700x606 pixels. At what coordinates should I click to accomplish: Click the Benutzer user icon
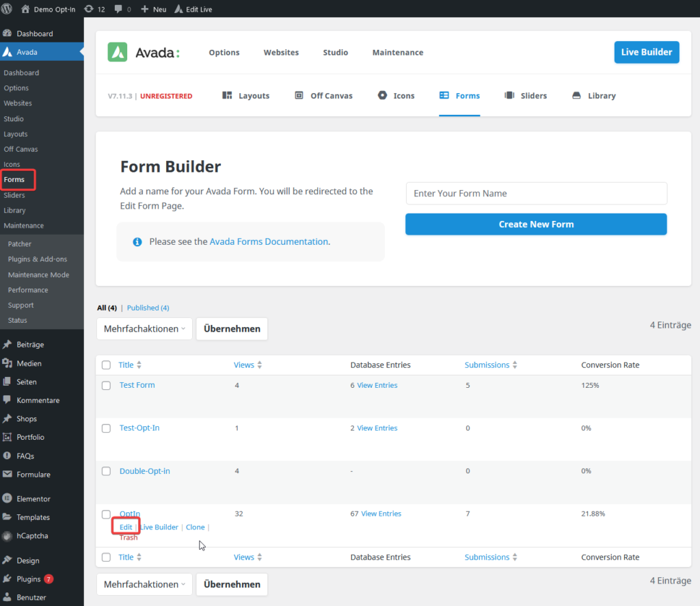[7, 597]
